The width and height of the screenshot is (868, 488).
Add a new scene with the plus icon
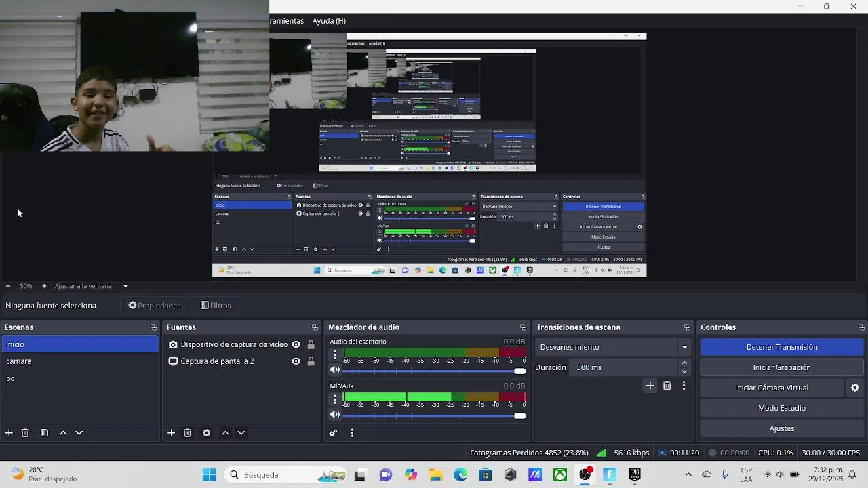[x=9, y=433]
